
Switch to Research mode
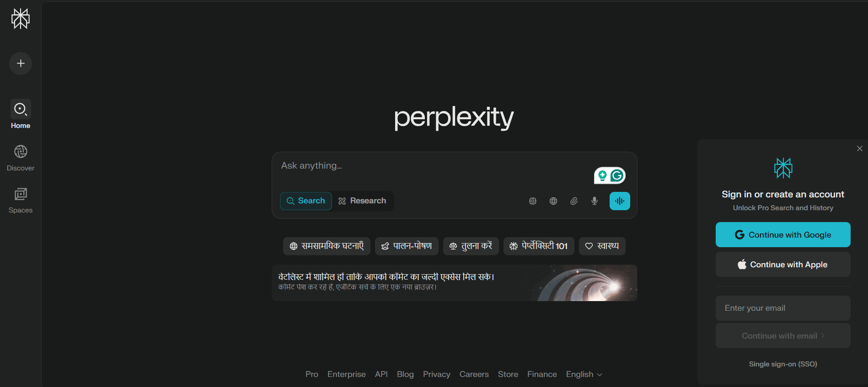click(x=363, y=201)
